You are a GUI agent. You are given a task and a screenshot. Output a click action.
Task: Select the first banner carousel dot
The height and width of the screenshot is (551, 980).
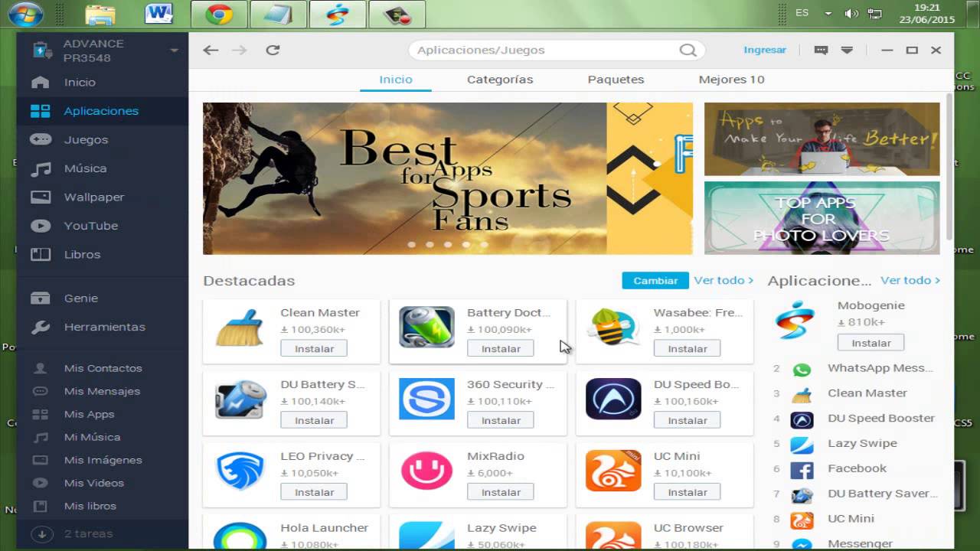(x=411, y=245)
